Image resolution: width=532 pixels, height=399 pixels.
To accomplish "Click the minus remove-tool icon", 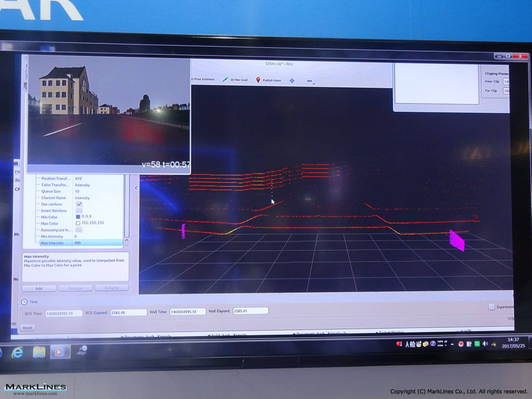I will point(309,81).
